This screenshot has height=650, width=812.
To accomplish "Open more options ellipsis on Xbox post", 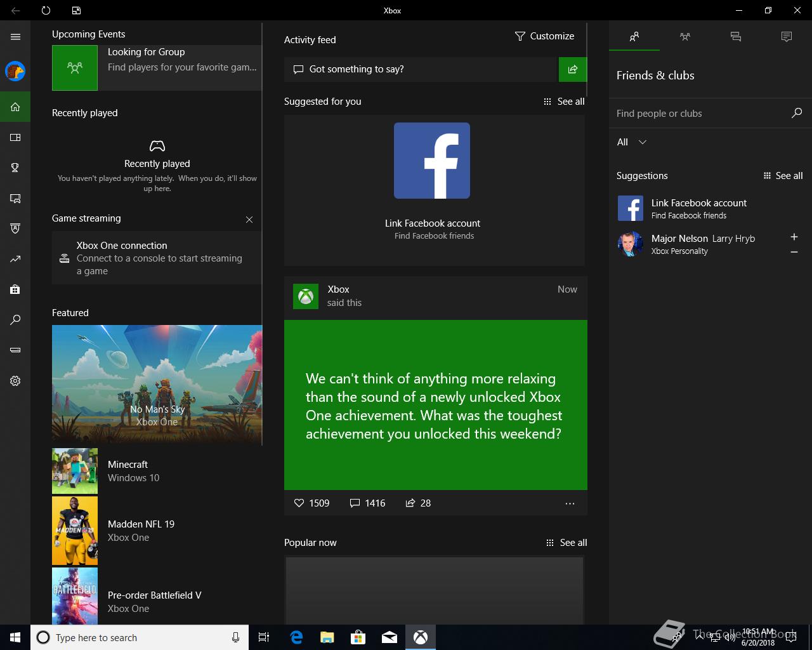I will pos(570,503).
